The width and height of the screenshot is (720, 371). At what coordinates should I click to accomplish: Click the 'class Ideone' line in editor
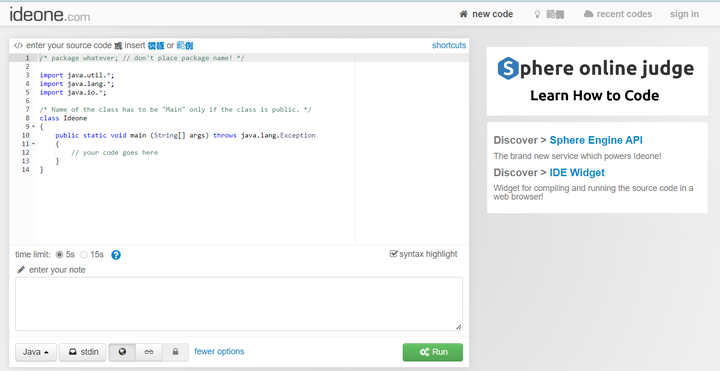click(63, 118)
